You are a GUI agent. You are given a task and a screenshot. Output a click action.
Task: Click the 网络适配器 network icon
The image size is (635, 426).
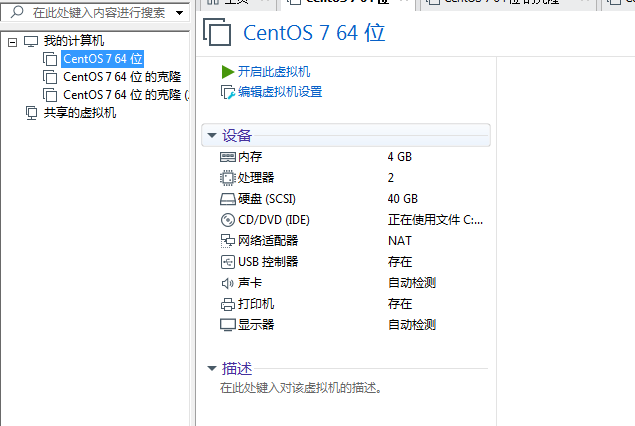coord(228,241)
